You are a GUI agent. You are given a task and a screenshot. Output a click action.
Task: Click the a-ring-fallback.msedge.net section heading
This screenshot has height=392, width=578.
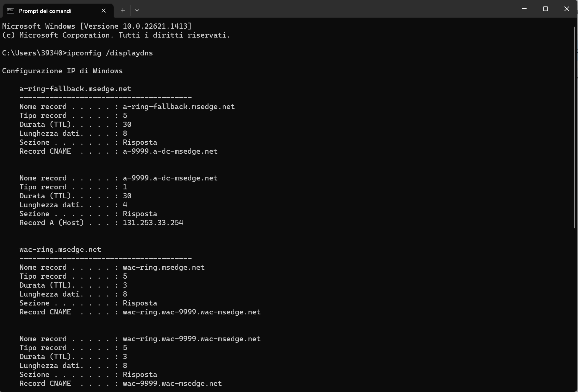(x=75, y=89)
